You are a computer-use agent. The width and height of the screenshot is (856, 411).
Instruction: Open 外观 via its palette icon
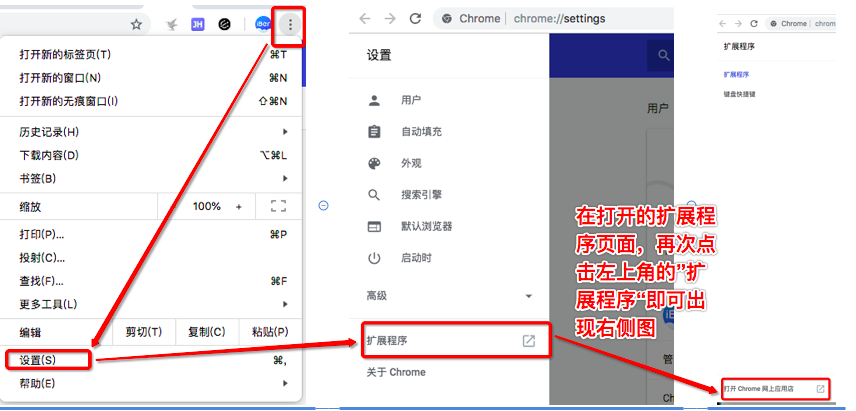click(374, 163)
